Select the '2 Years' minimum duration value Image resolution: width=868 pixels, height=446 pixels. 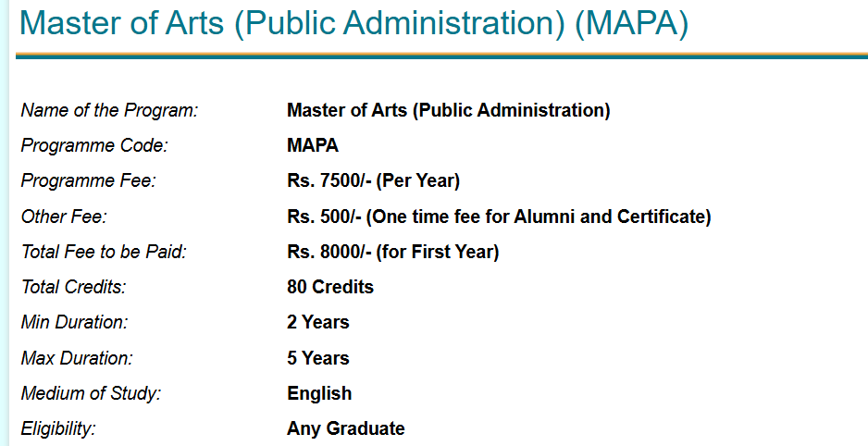click(318, 323)
